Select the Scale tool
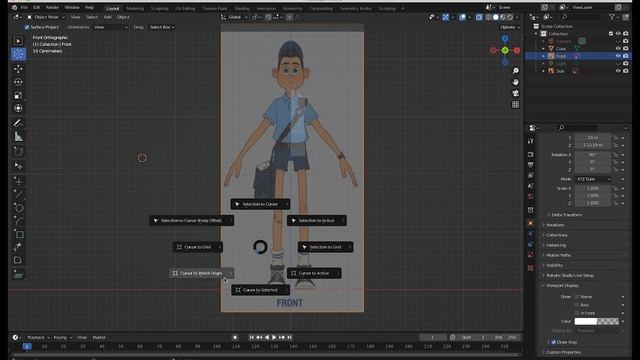This screenshot has height=360, width=640. tap(18, 96)
